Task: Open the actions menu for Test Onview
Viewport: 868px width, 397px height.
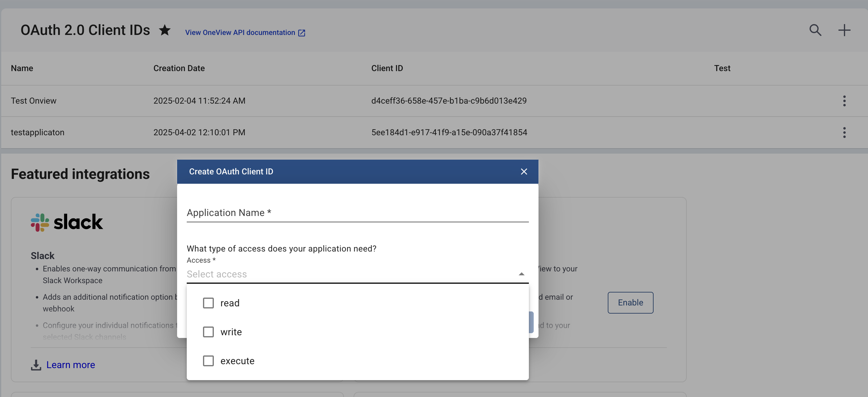Action: pos(844,100)
